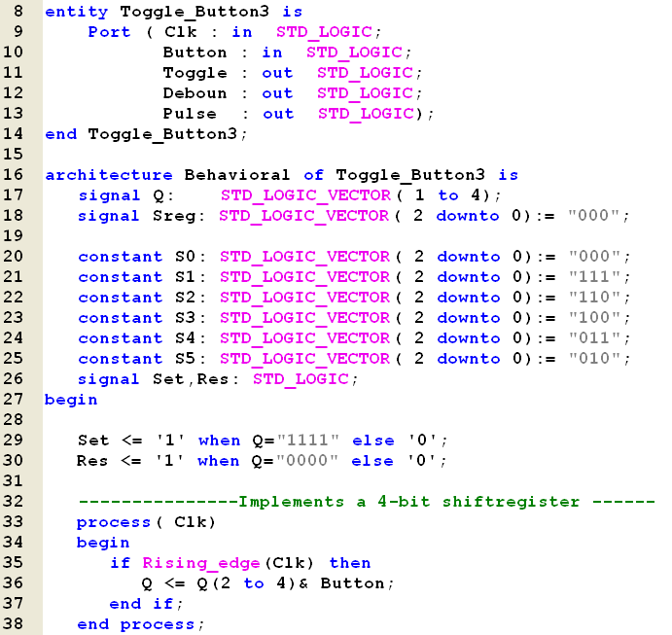This screenshot has width=672, height=635.
Task: Click the word 'Behavioral' on line 16
Action: tap(237, 175)
